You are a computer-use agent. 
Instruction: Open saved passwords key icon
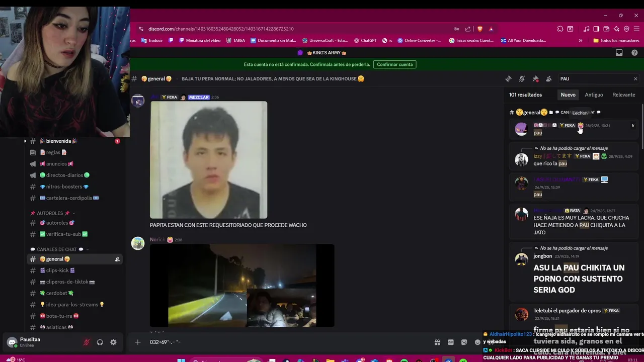[456, 29]
